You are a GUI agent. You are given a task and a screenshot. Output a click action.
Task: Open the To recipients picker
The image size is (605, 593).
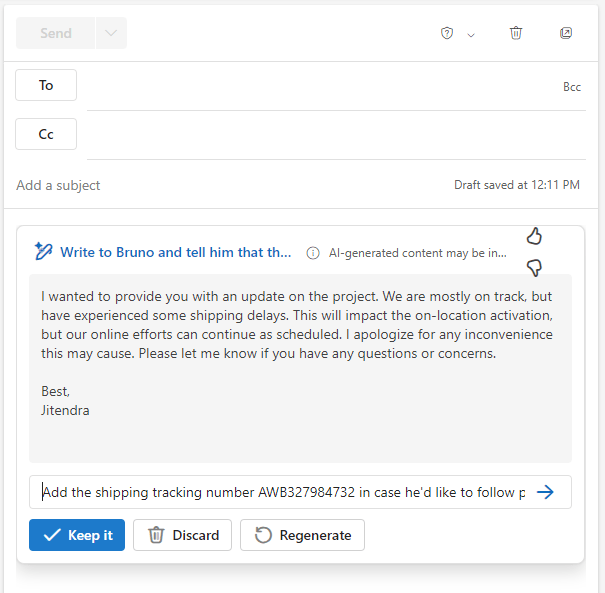coord(46,85)
